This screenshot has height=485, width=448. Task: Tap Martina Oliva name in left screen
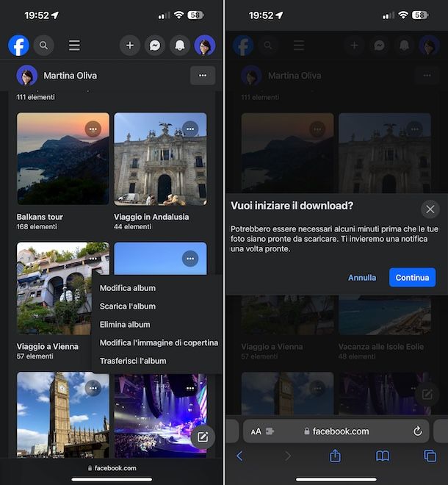coord(71,76)
